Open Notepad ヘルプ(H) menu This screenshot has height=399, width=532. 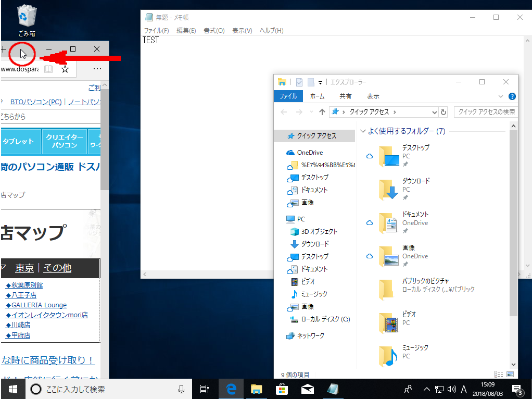click(271, 31)
